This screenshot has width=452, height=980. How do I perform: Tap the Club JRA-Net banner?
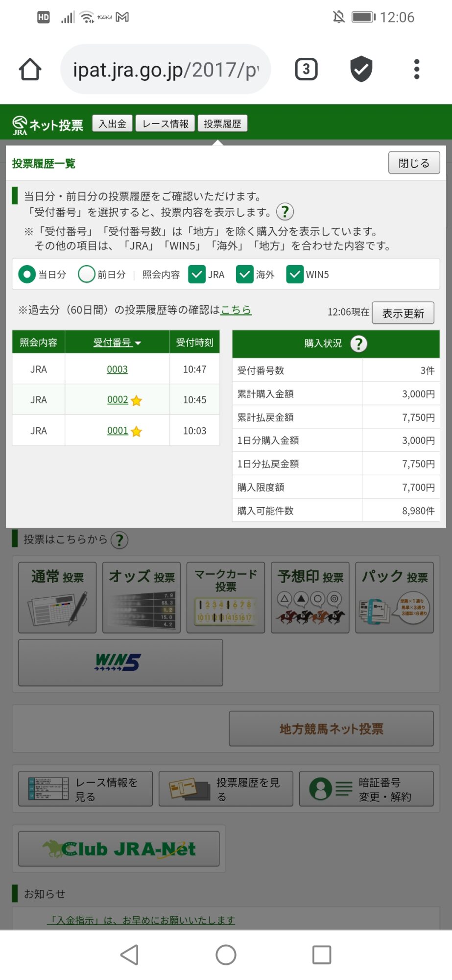(x=119, y=849)
